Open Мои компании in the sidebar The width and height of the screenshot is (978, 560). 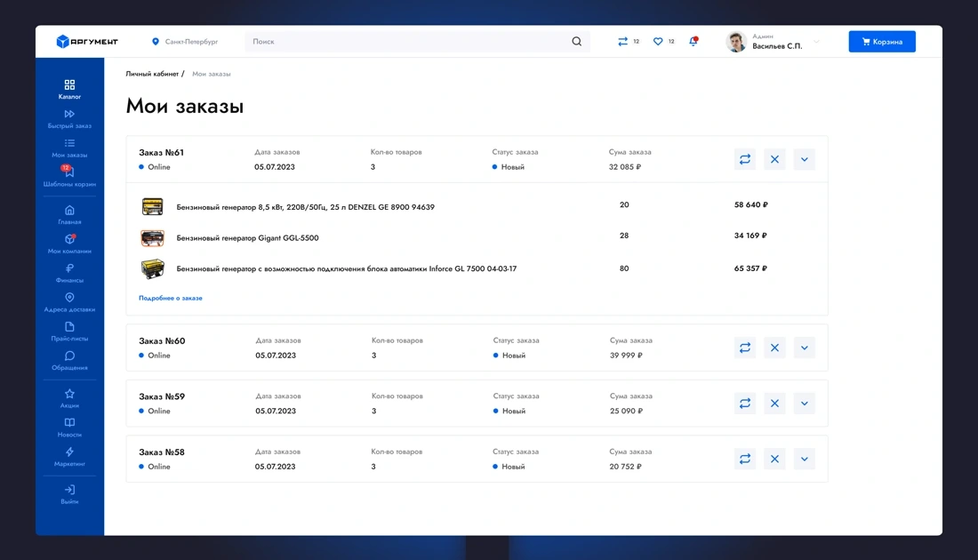(x=69, y=244)
